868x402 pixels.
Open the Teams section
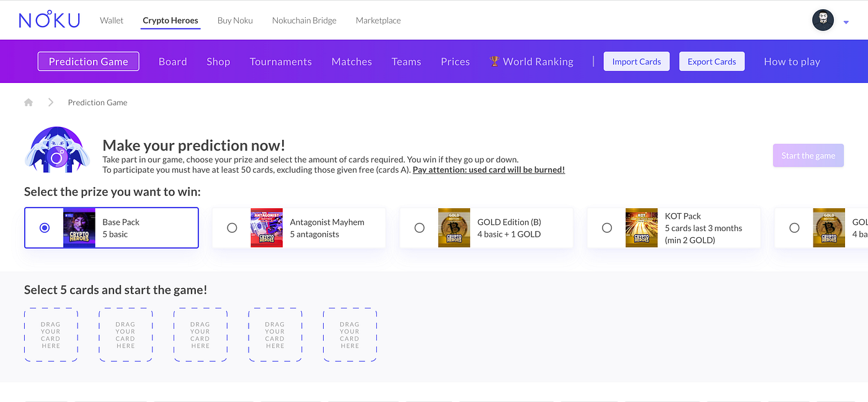[x=406, y=61]
